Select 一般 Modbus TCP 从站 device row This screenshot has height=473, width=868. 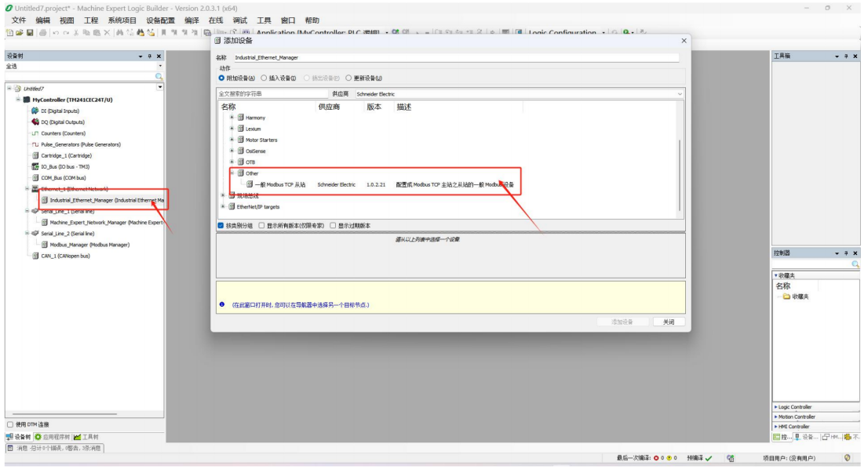click(x=381, y=184)
